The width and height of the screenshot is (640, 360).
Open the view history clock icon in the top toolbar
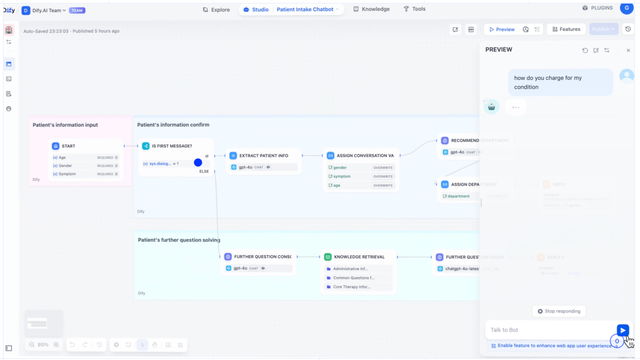coord(526,29)
